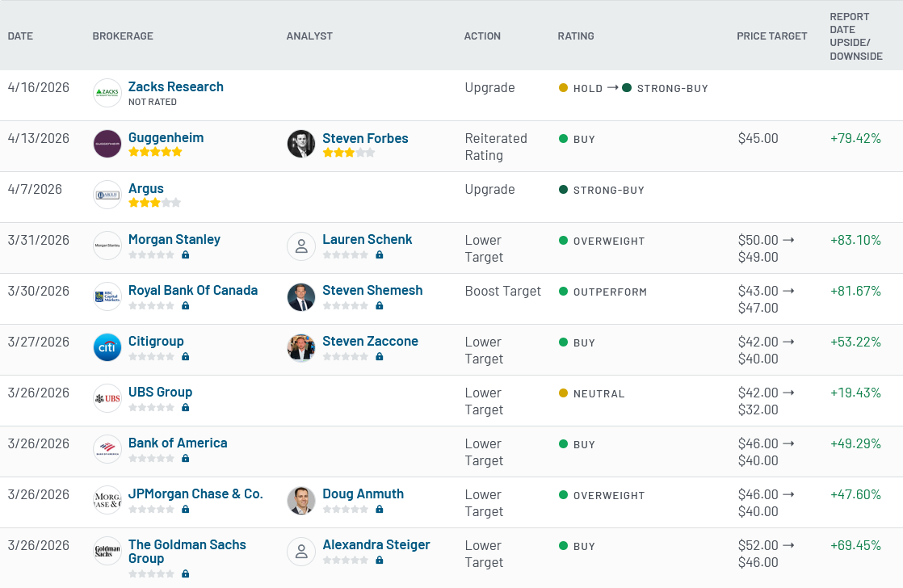Click the Royal Bank of Canada logo
This screenshot has width=903, height=588.
(107, 296)
